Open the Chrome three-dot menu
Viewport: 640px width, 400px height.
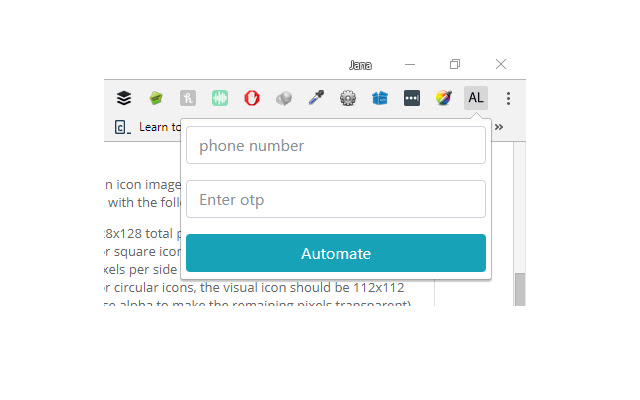coord(508,98)
